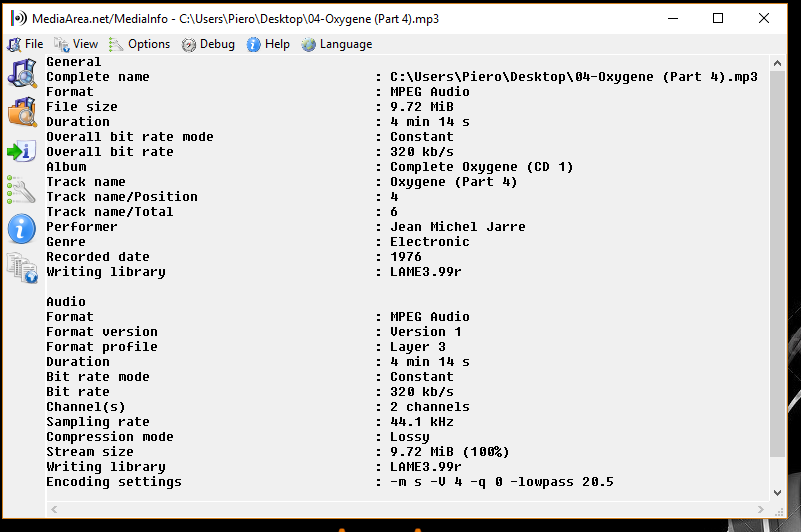This screenshot has width=801, height=532.
Task: Click the Sampling rate value '44.1 kHz'
Action: 422,422
